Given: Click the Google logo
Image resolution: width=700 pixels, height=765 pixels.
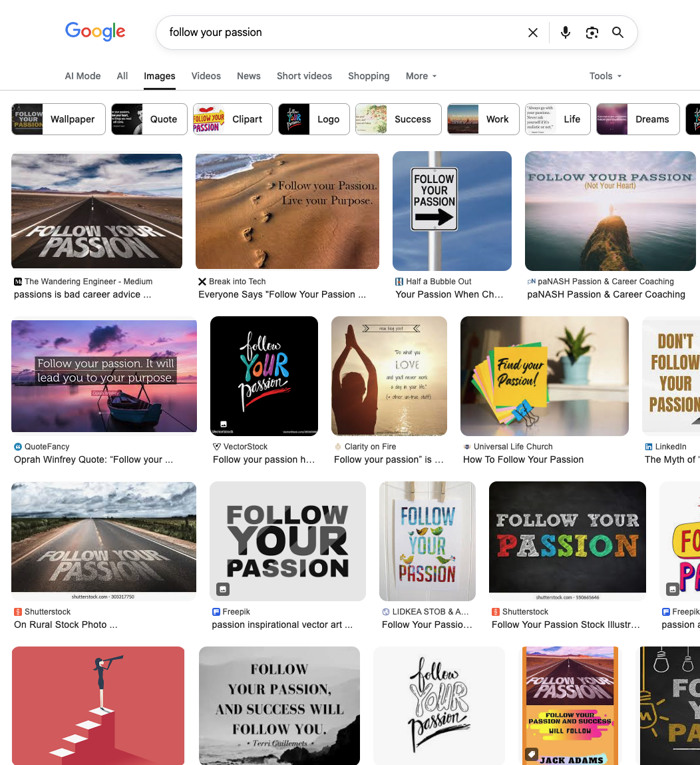Looking at the screenshot, I should (95, 31).
